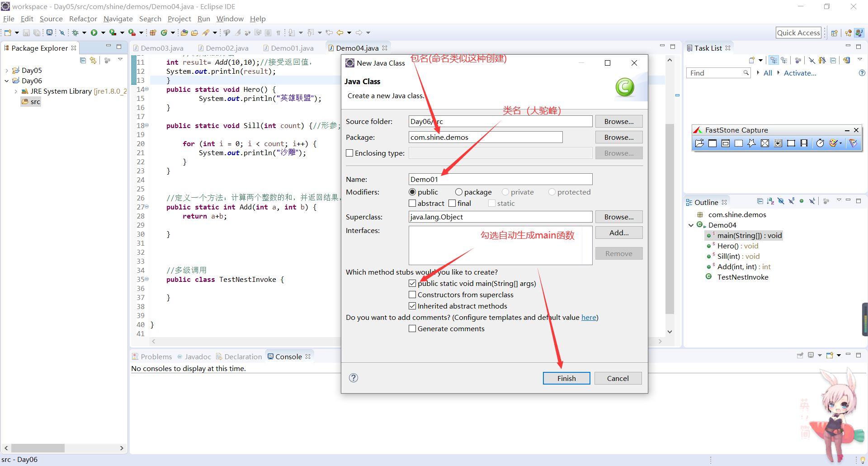Click Collapse All icon in Outline view
Image resolution: width=868 pixels, height=466 pixels.
coord(760,201)
